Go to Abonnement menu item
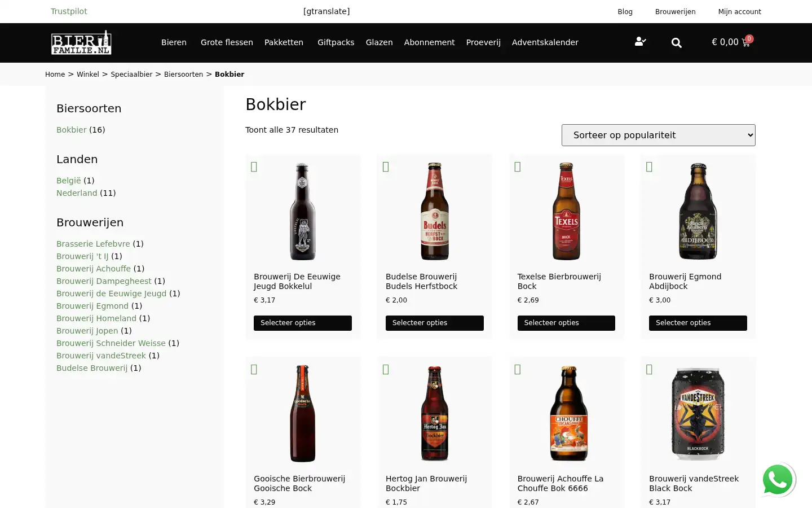Screen dimensions: 812x508 click(429, 42)
